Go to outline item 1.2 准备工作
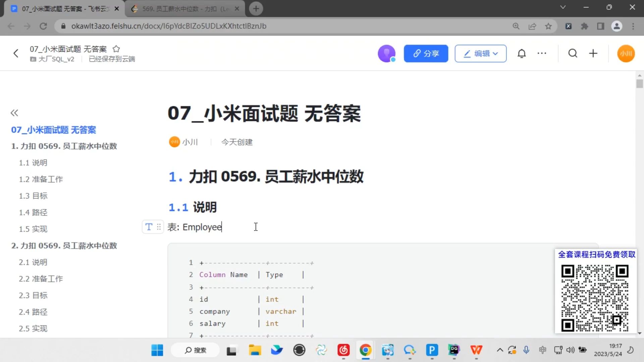644x362 pixels. tap(41, 179)
